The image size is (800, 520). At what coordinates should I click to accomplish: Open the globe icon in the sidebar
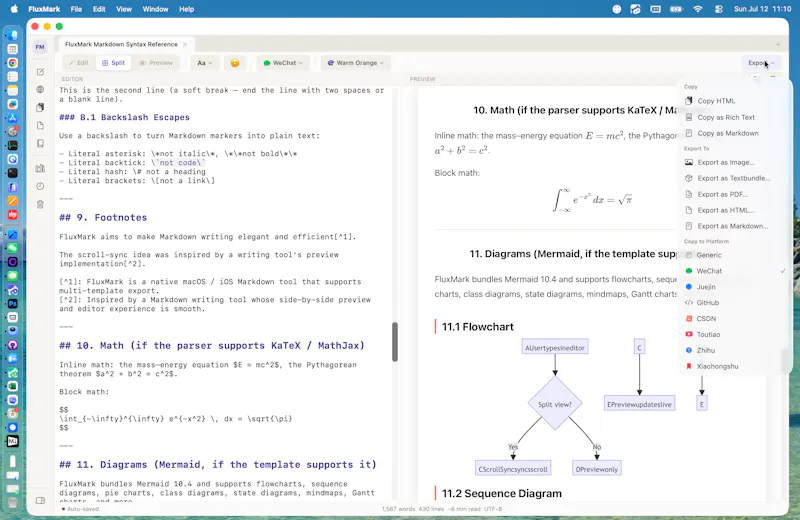coord(40,89)
